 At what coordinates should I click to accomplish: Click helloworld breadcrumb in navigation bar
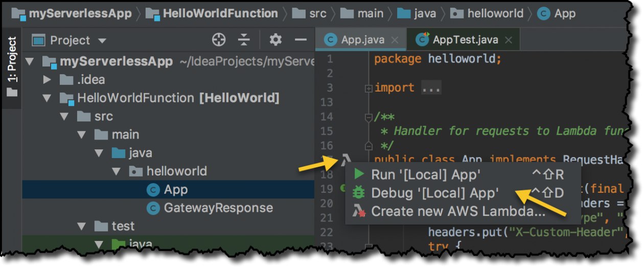point(495,14)
